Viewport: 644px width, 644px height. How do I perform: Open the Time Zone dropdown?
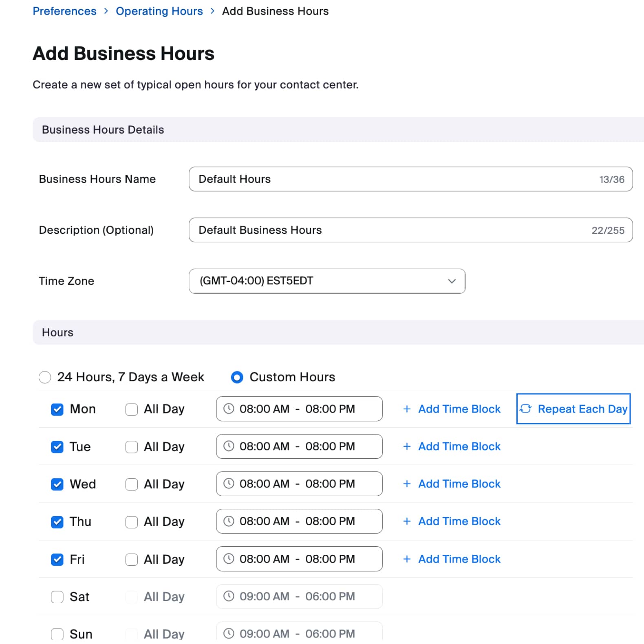pos(326,281)
